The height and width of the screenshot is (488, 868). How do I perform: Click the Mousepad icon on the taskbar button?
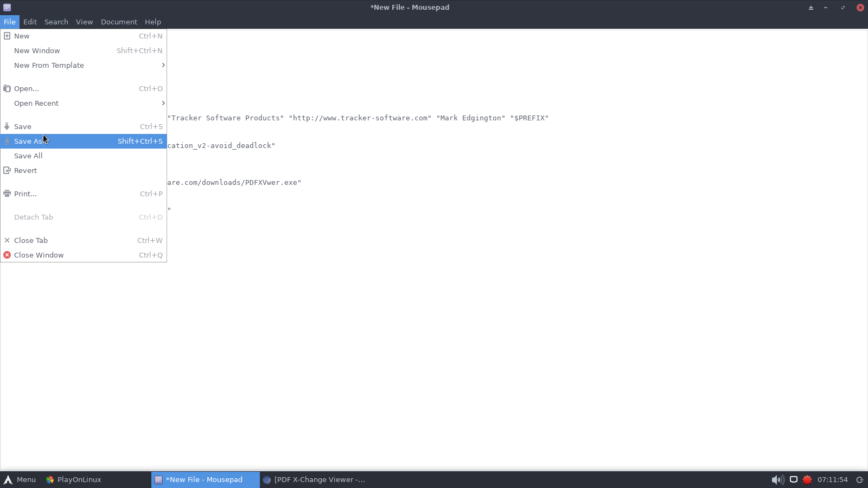click(158, 479)
